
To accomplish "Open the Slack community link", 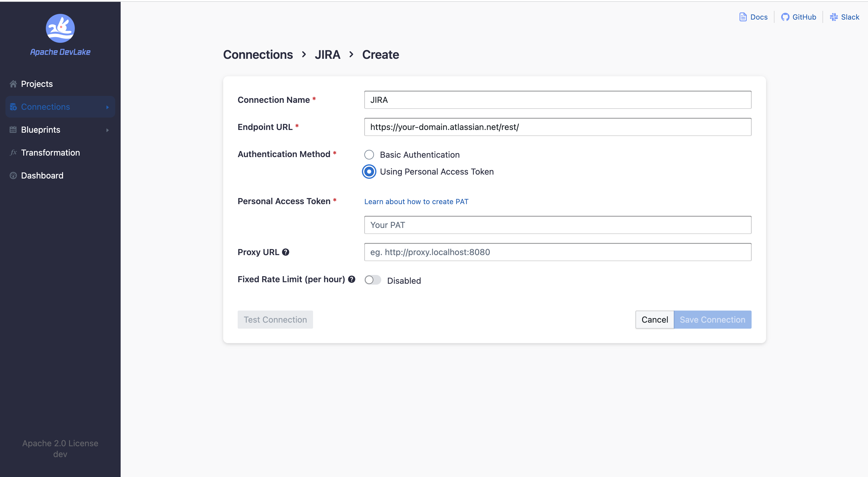I will coord(844,17).
